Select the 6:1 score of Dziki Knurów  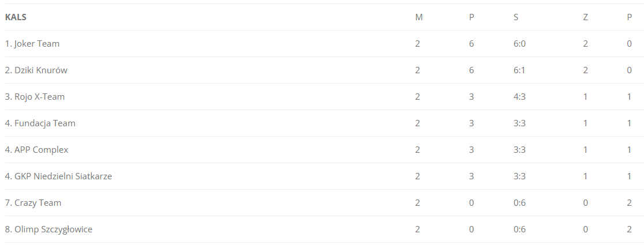[x=519, y=70]
